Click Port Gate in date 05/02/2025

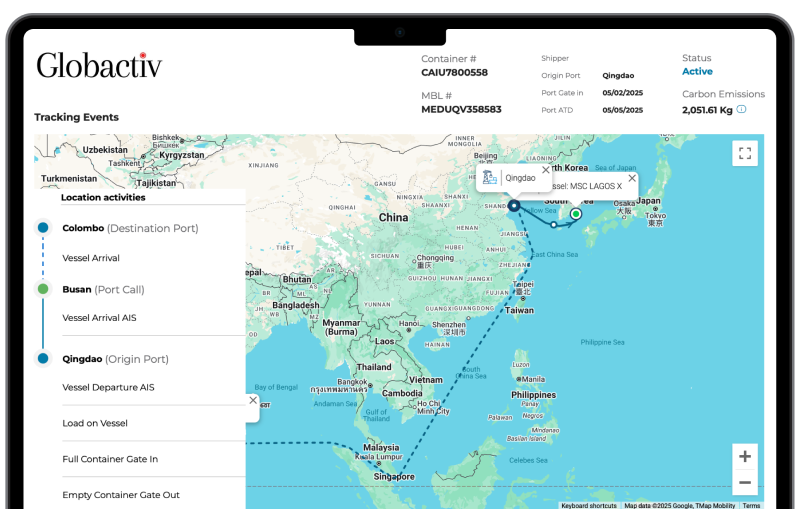(x=622, y=93)
